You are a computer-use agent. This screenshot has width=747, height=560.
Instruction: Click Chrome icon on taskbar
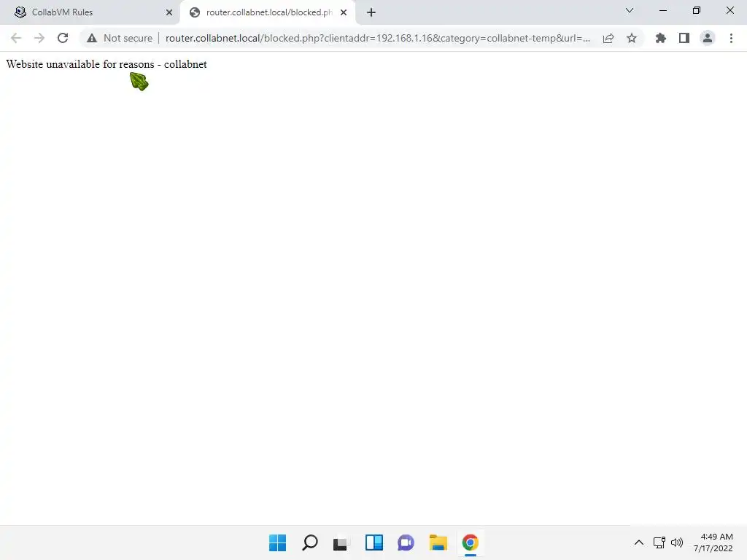point(471,542)
